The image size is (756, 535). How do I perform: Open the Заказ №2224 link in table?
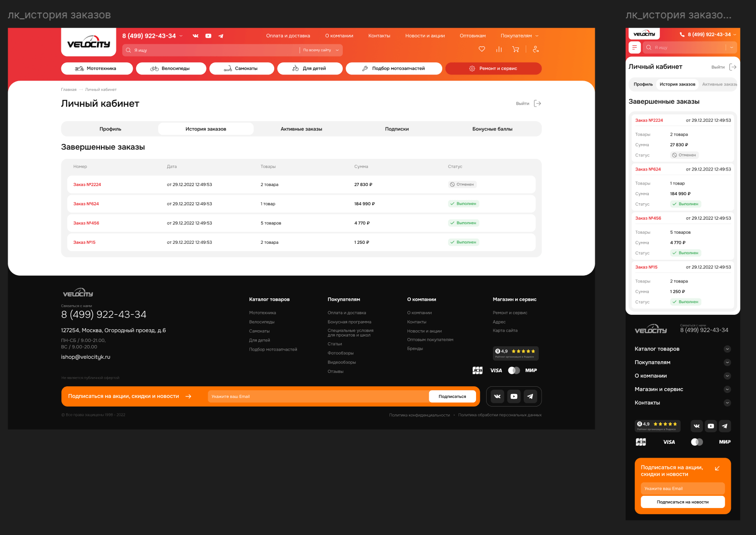pos(87,184)
